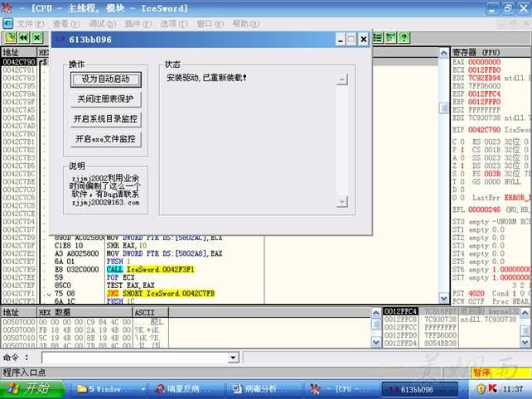The height and width of the screenshot is (399, 532).
Task: Click the EIP 0042C790 register value
Action: click(484, 130)
